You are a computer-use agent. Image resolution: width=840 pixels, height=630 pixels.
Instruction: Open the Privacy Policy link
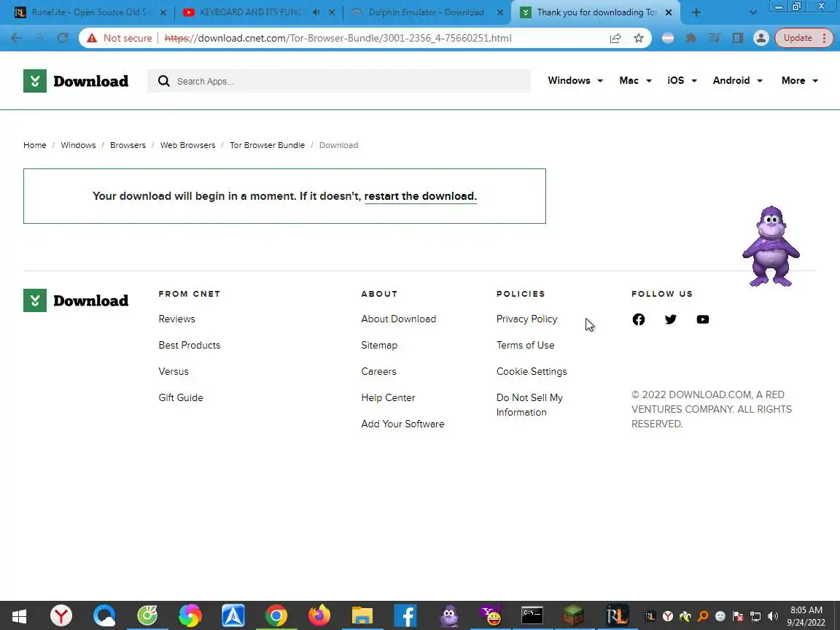click(x=526, y=319)
